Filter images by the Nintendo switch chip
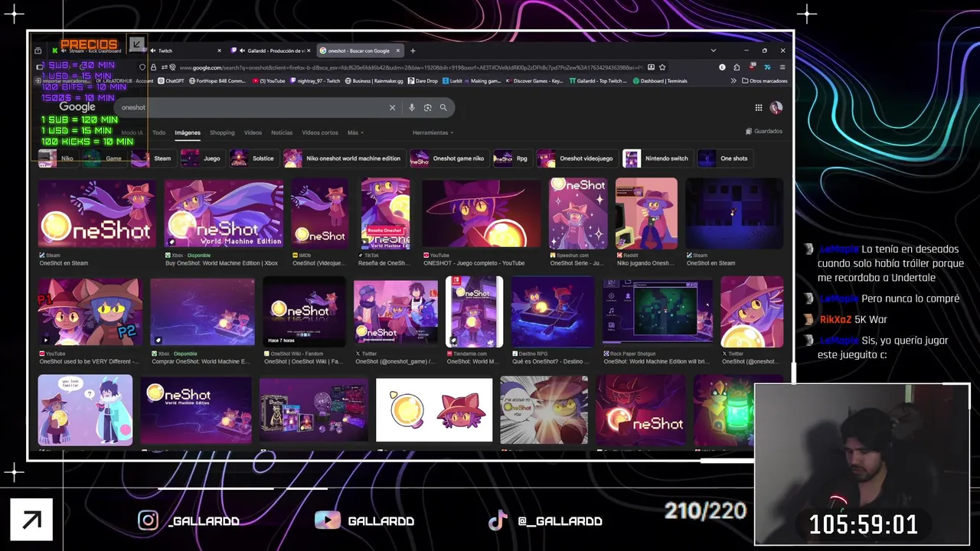The width and height of the screenshot is (980, 551). point(657,158)
